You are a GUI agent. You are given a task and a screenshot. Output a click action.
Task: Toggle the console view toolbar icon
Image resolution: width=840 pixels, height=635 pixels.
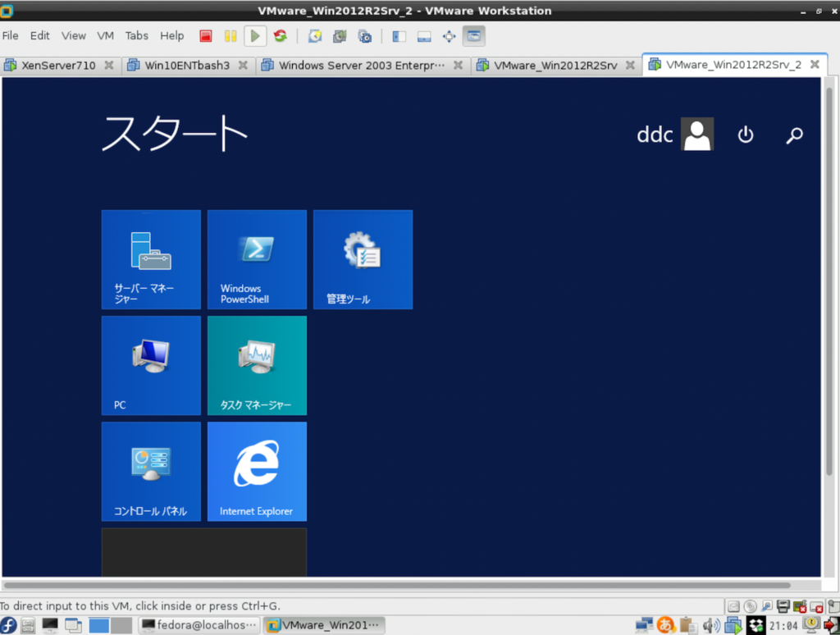pos(474,36)
